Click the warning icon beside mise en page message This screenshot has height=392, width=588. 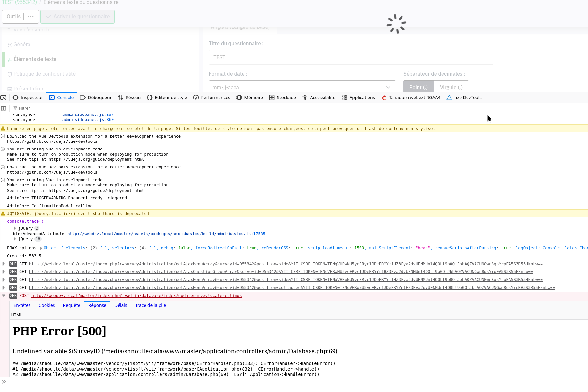pyautogui.click(x=3, y=129)
